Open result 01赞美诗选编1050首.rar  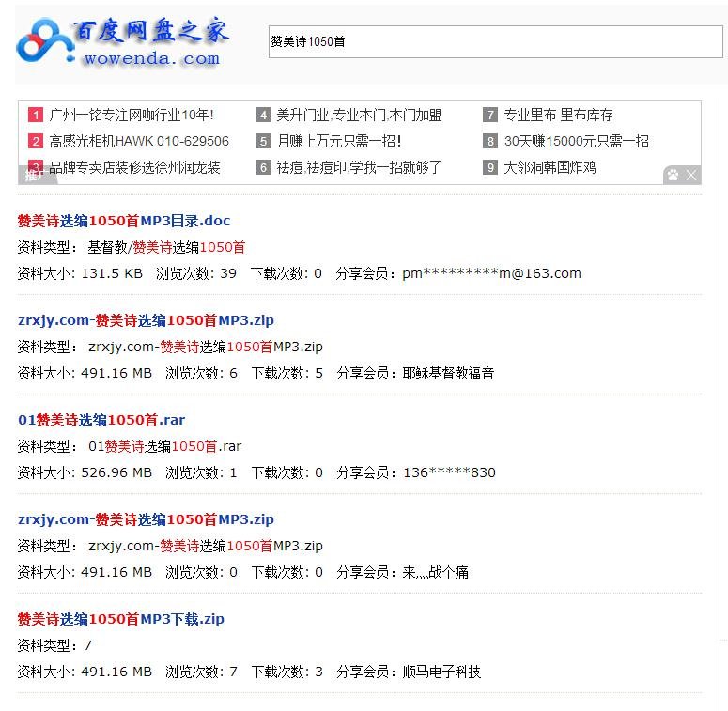tap(101, 420)
